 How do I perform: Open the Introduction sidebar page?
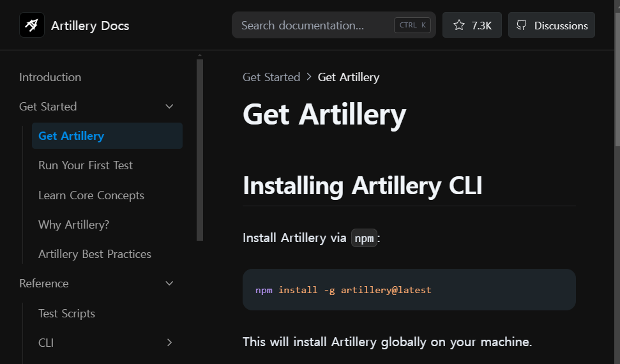coord(50,77)
